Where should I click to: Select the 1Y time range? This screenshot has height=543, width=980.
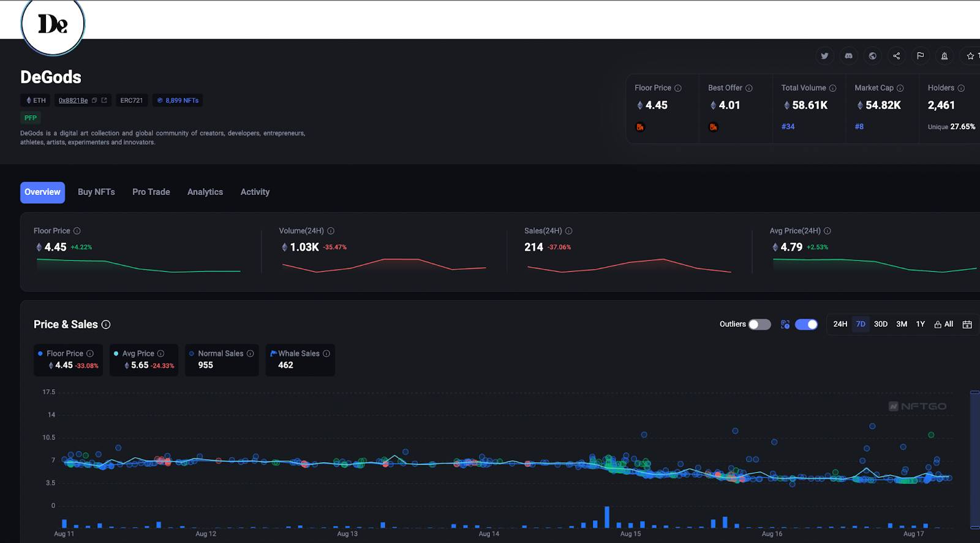click(x=921, y=324)
